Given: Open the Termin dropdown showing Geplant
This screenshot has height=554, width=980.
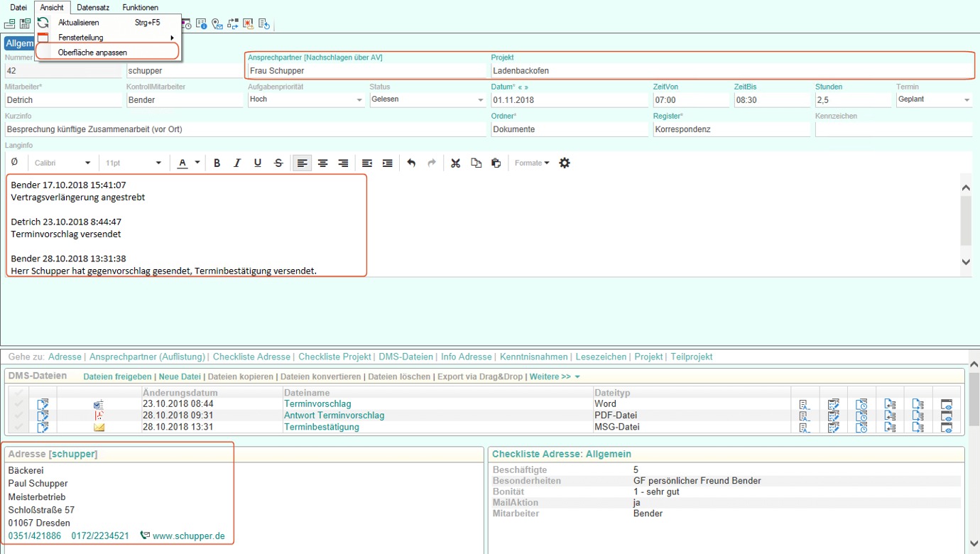Looking at the screenshot, I should [967, 100].
